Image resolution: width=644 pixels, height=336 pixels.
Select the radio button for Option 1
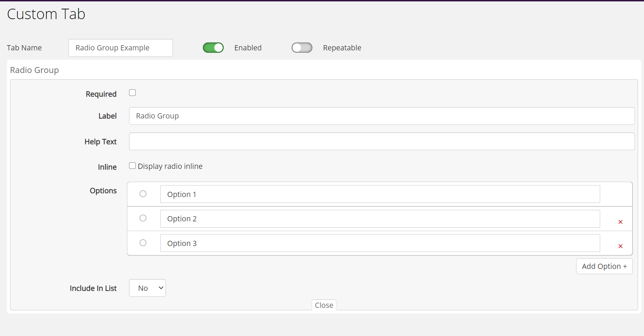pyautogui.click(x=143, y=194)
